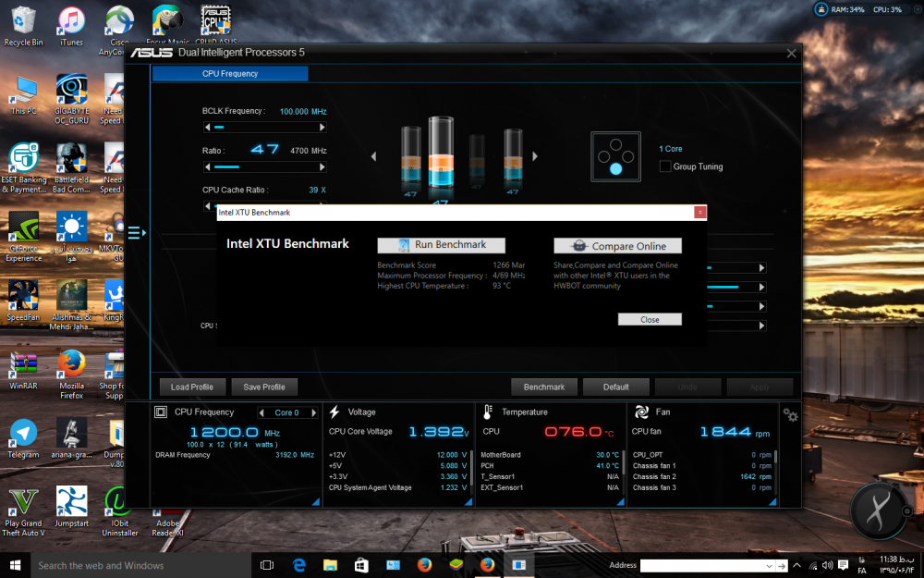
Task: Reset settings with Default button
Action: 615,387
